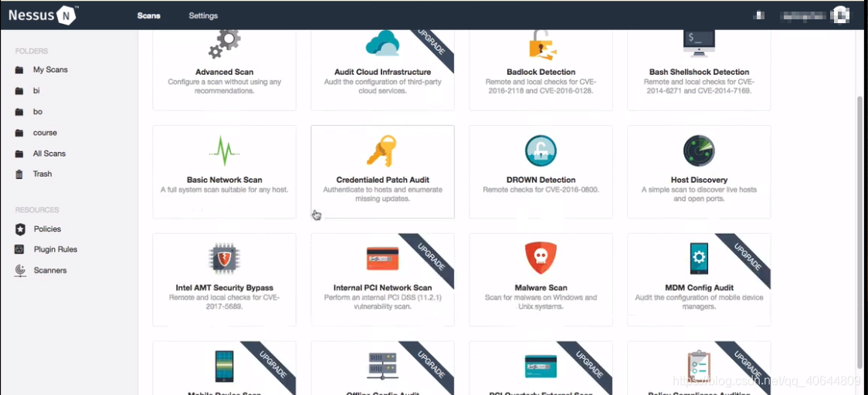Open the My Scans folder
This screenshot has width=868, height=395.
click(50, 69)
